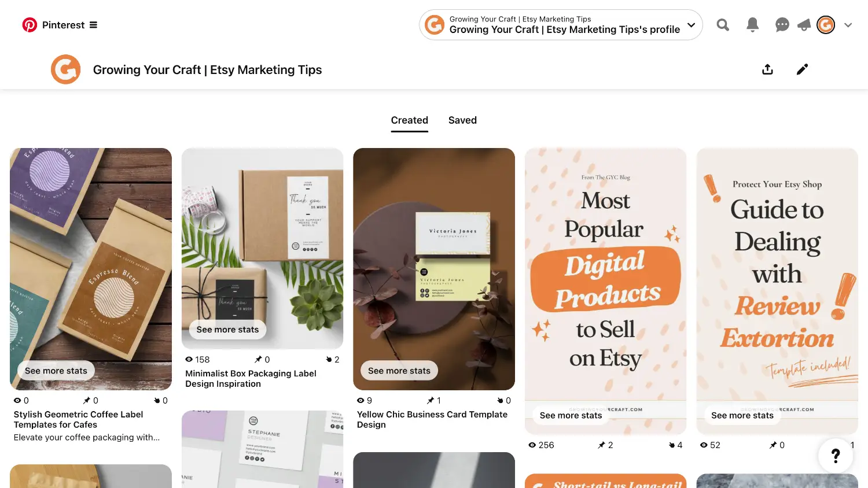The width and height of the screenshot is (868, 488).
Task: Click the Pinterest logo icon
Action: (x=30, y=25)
